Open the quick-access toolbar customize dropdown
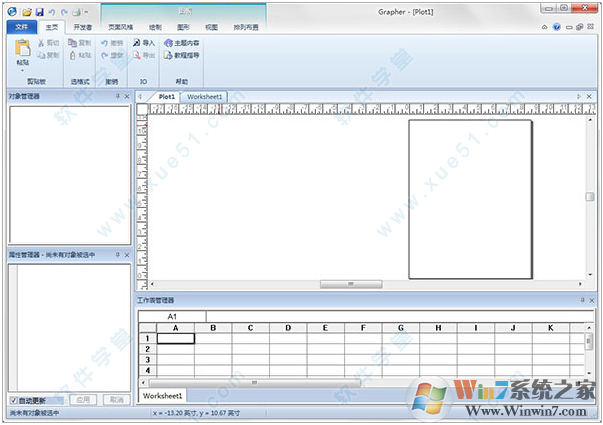The width and height of the screenshot is (603, 425). coord(86,12)
